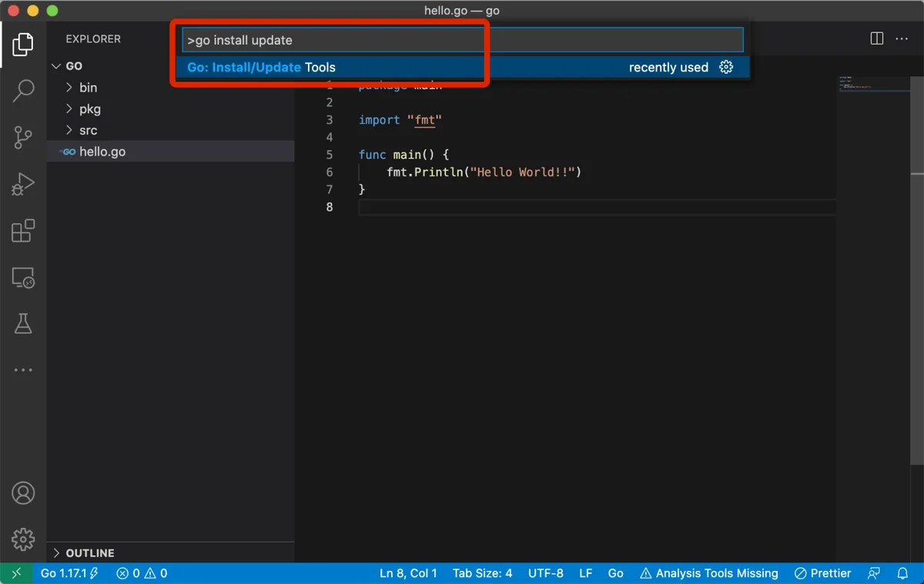Image resolution: width=924 pixels, height=584 pixels.
Task: Click Analysis Tools Missing warning
Action: click(x=708, y=573)
